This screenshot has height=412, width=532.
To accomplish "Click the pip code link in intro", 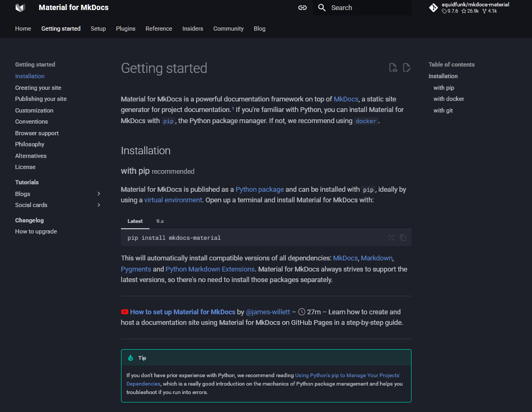I will (x=168, y=121).
